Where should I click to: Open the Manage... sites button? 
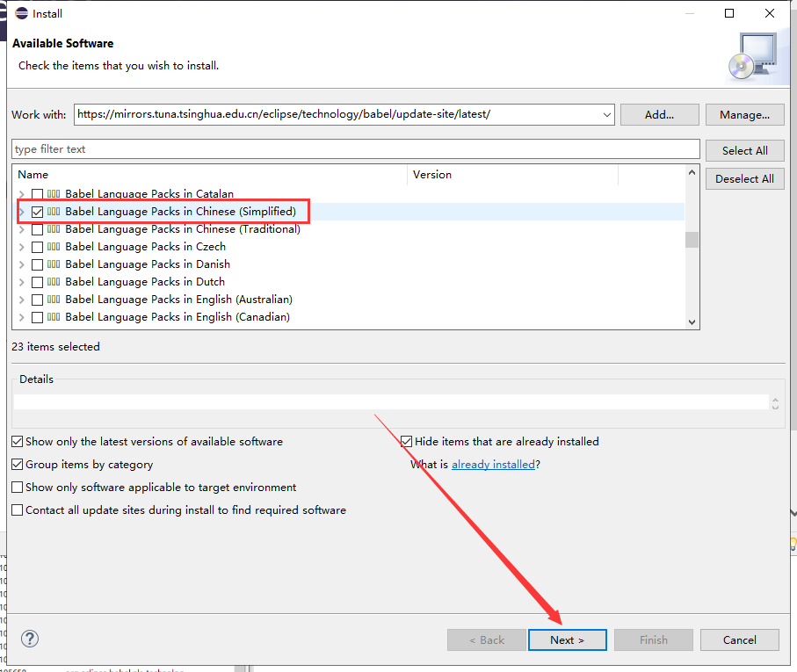[x=744, y=115]
